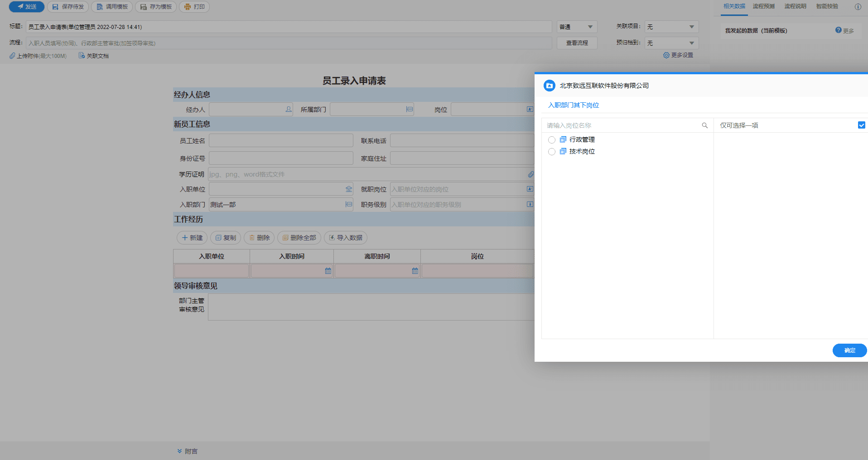Screen dimensions: 868x460
Task: Click the info icon beside 智能校验
Action: pyautogui.click(x=858, y=7)
